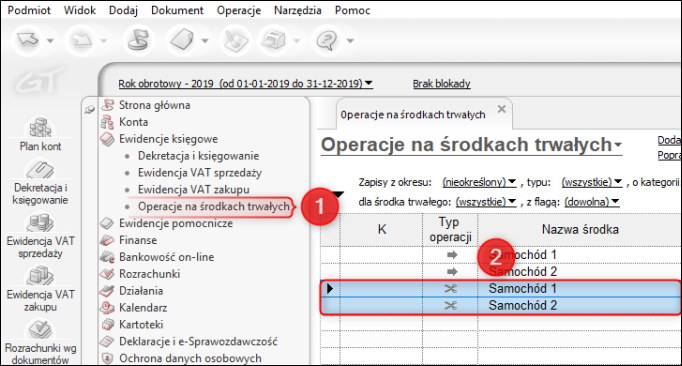
Task: Open Operacje na środkach trwałych heading dropdown
Action: [x=471, y=145]
